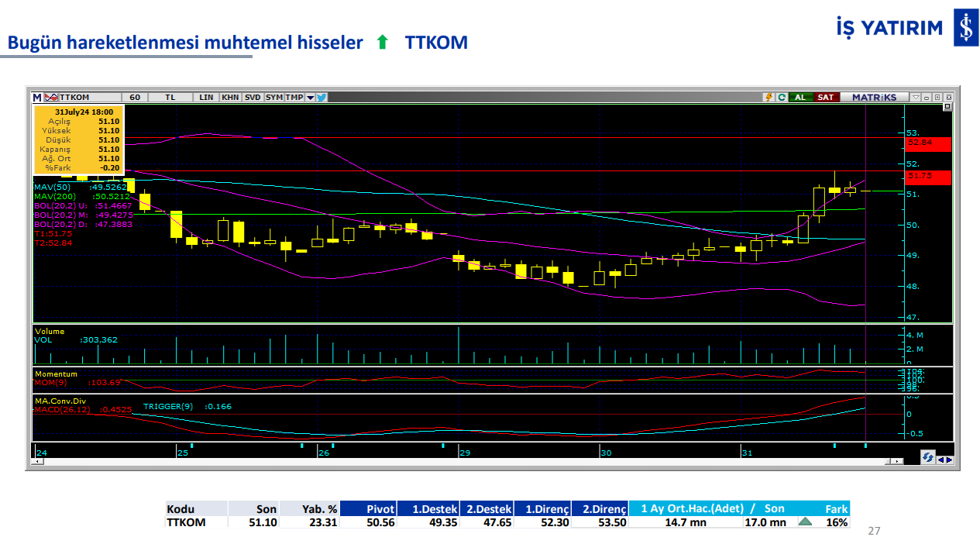Expand the dropdown arrow after TMP
Screen dimensions: 980x544
(x=310, y=98)
